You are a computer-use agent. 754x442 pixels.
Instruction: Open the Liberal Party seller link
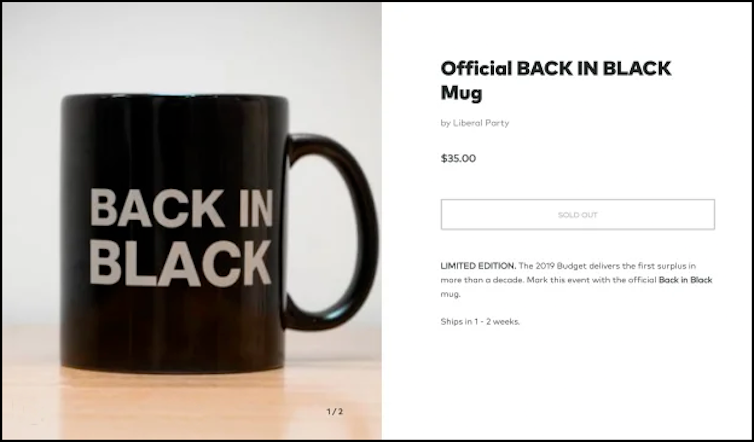tap(481, 123)
